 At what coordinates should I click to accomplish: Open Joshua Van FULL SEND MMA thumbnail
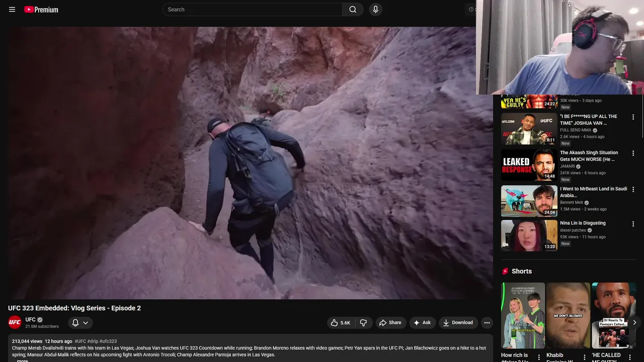coord(529,129)
